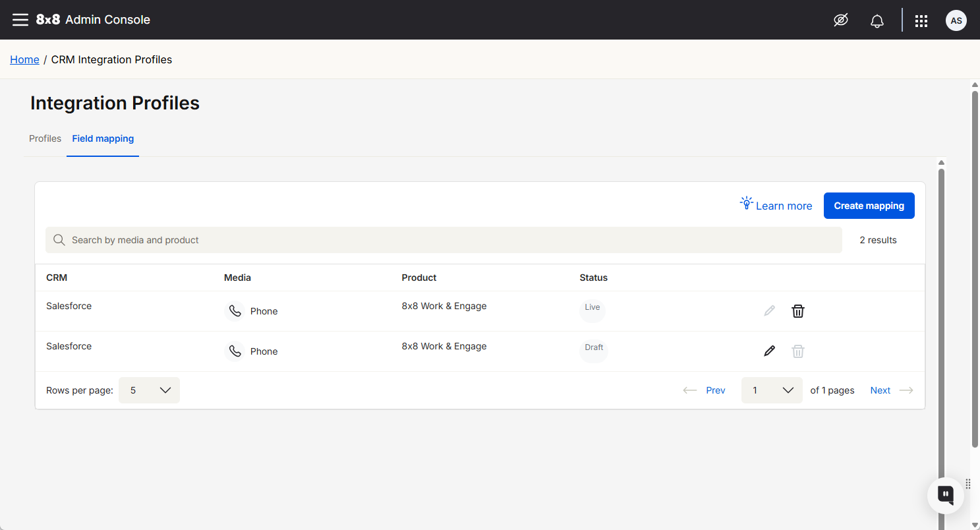Click the CRM Integration Profiles breadcrumb text
980x530 pixels.
click(111, 59)
